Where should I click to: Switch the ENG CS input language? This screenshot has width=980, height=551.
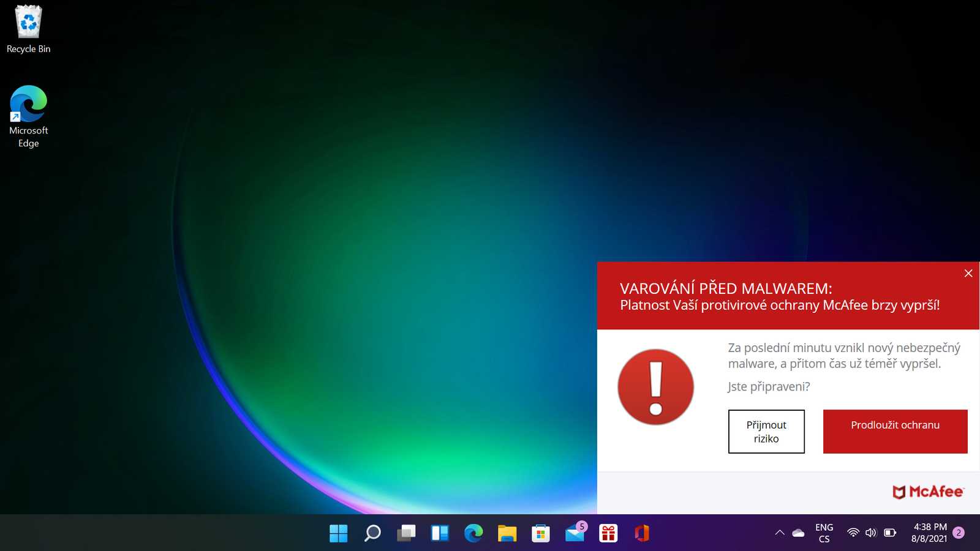pos(824,533)
